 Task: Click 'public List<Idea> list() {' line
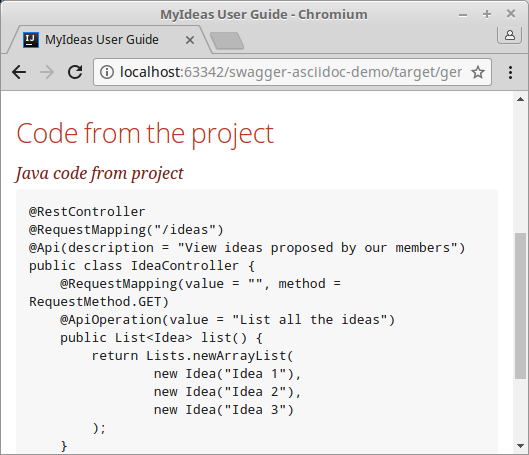(x=161, y=338)
